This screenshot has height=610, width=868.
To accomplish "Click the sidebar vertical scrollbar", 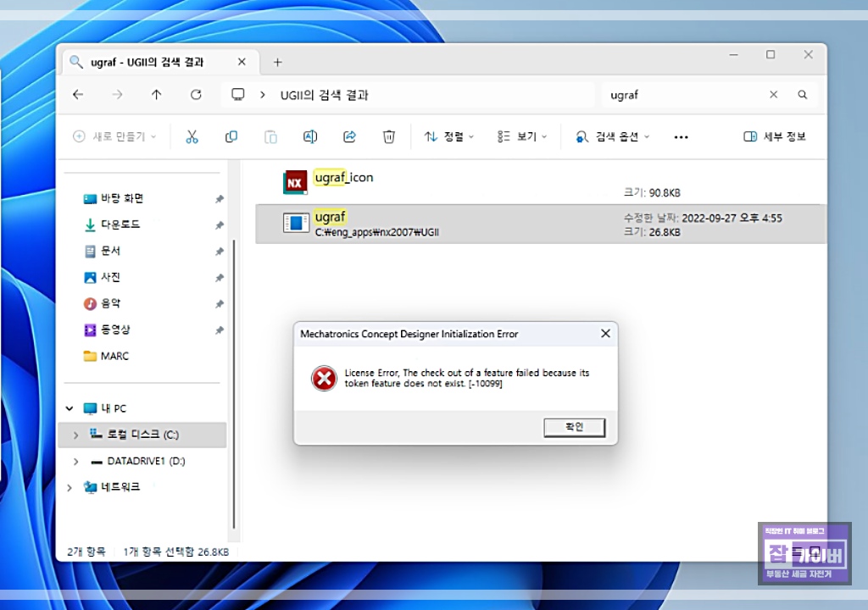I will point(235,382).
